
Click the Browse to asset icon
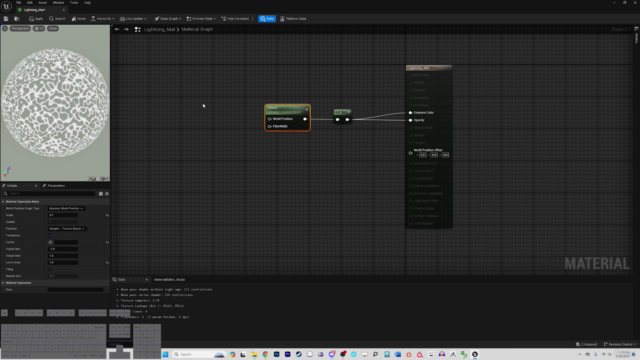pos(17,19)
